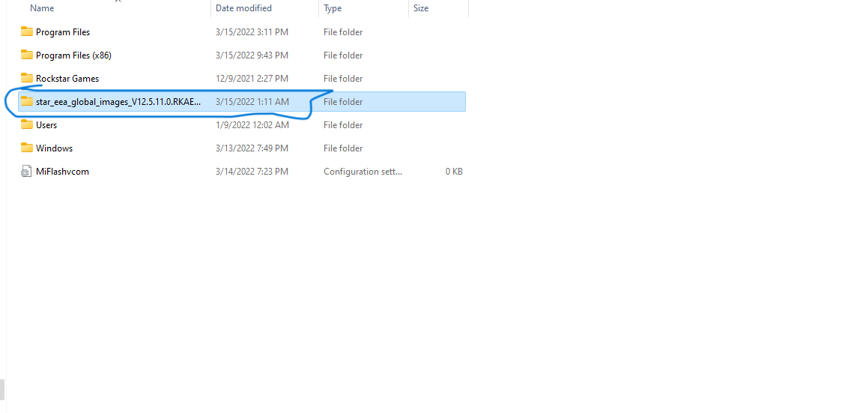Click the Configuration settings type of MiFlashvcom
Screen dimensions: 868x413
coord(363,172)
